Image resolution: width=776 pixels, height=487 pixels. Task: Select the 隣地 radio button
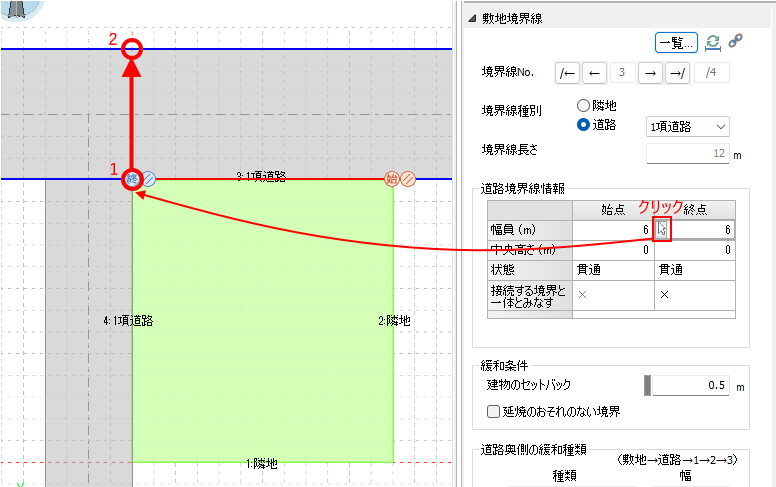(584, 105)
